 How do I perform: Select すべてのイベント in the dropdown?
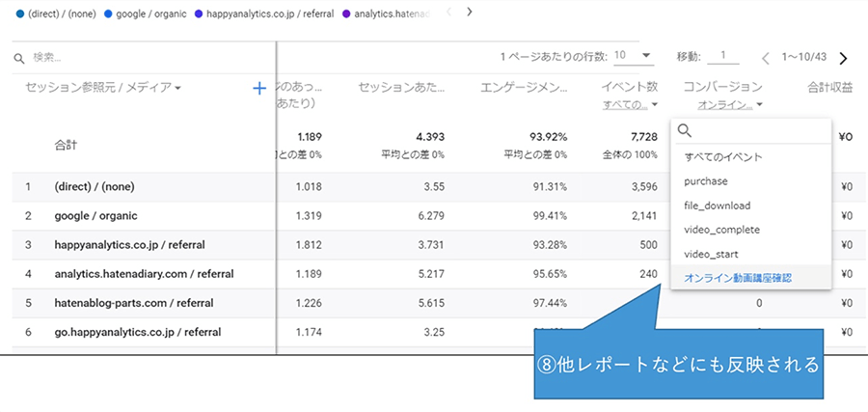tap(750, 156)
